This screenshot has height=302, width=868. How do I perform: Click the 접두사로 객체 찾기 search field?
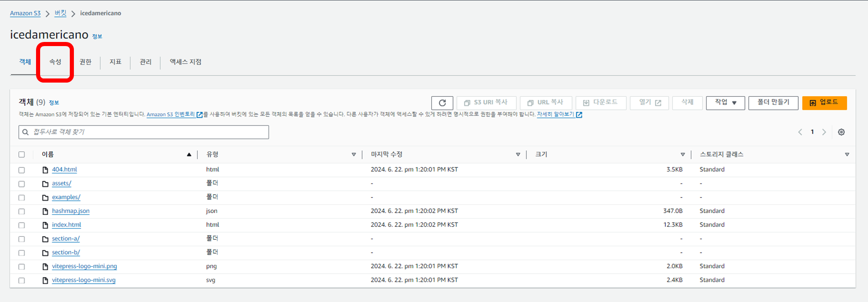pos(144,132)
